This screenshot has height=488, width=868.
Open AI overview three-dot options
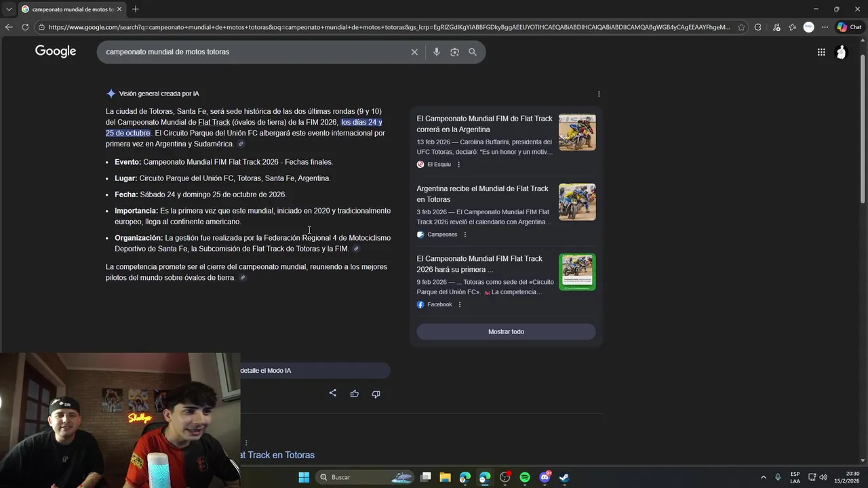click(x=599, y=94)
